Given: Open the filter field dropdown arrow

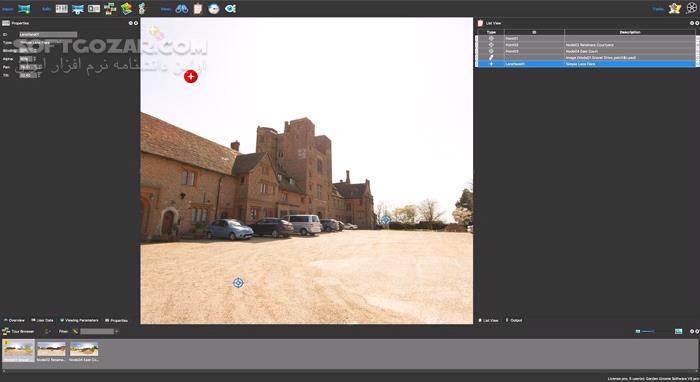Looking at the screenshot, I should click(117, 332).
